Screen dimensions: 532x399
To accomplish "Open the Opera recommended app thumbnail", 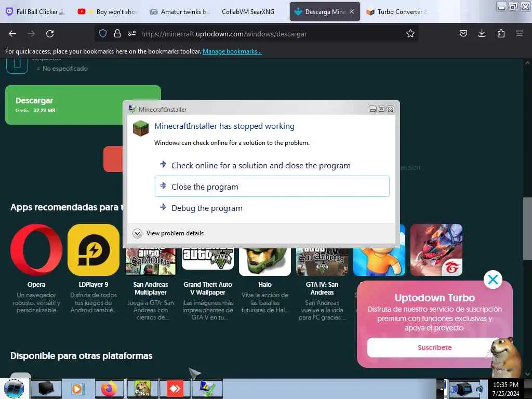I will pyautogui.click(x=36, y=249).
